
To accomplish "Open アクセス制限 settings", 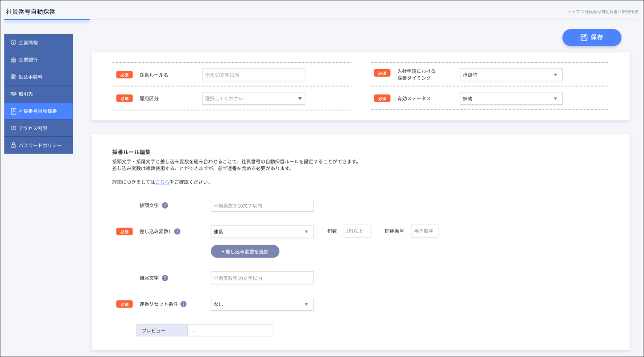I will point(38,128).
